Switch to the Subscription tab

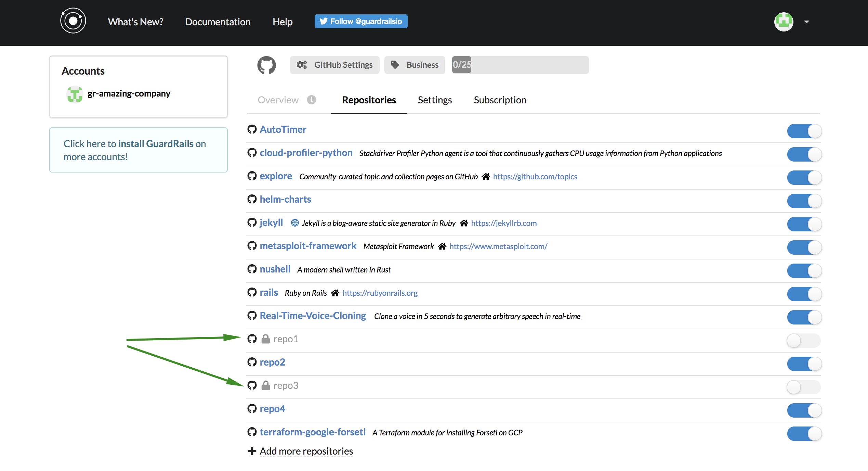coord(500,100)
